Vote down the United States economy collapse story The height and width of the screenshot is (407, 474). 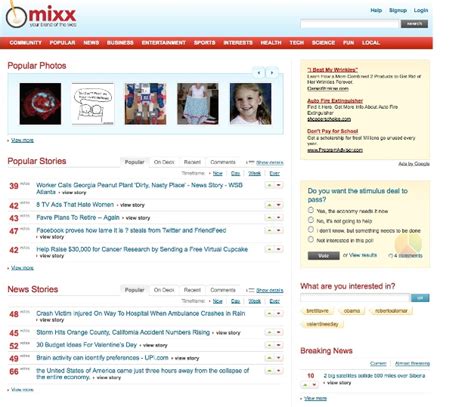pos(279,370)
